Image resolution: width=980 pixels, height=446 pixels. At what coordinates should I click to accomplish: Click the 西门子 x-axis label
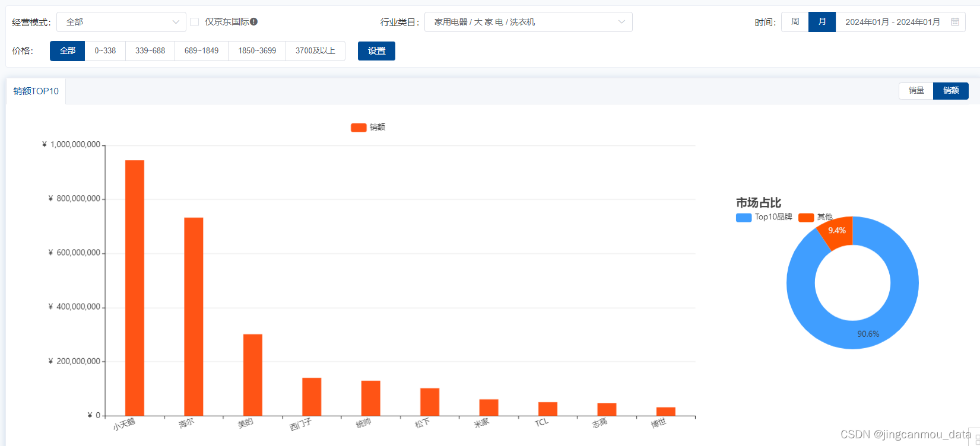[x=300, y=425]
